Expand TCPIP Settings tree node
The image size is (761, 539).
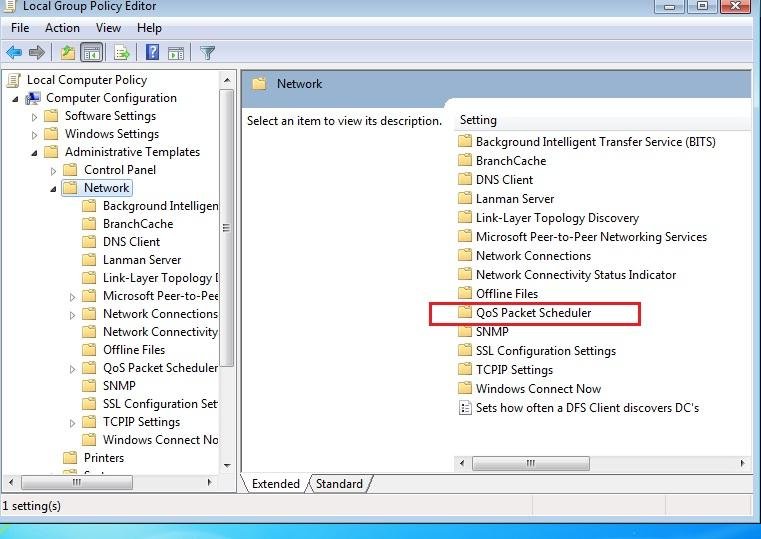click(x=72, y=423)
